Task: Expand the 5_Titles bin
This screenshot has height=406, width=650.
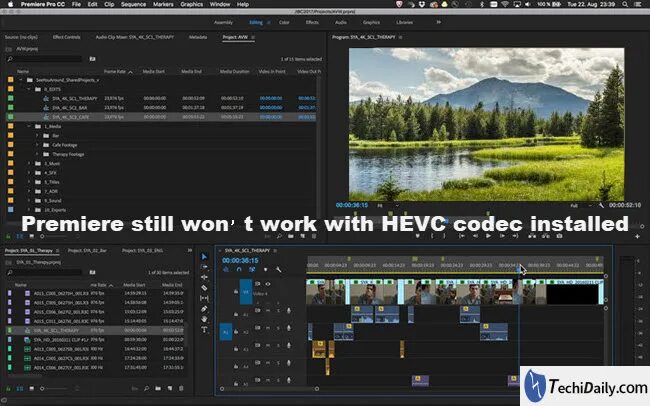Action: coord(29,182)
